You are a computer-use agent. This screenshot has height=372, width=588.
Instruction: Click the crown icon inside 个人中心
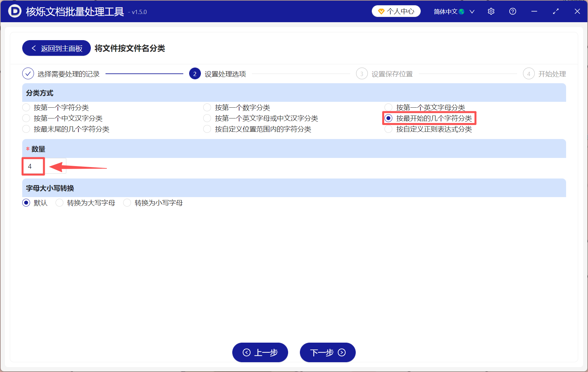click(381, 11)
